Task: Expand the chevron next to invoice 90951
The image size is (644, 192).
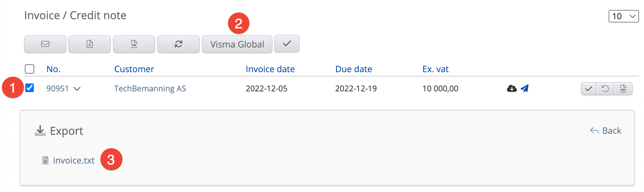Action: [x=77, y=89]
